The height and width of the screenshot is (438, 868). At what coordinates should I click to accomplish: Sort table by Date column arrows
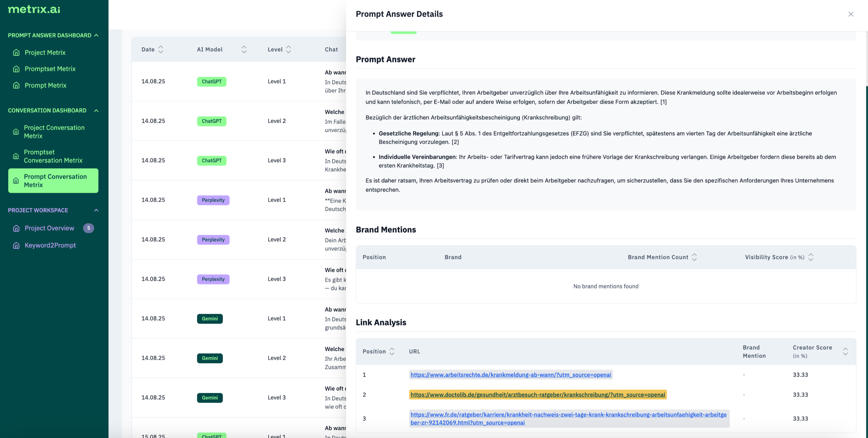[x=161, y=49]
